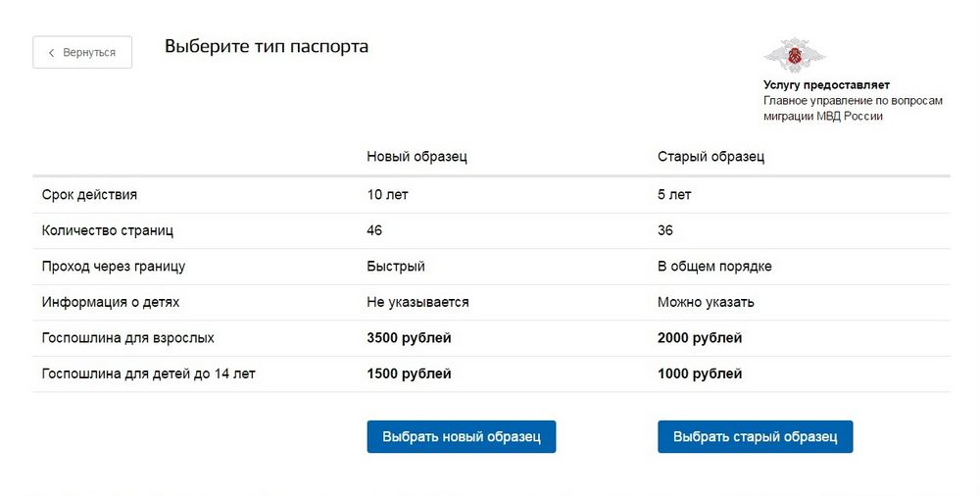Click the Старый образец column header

pyautogui.click(x=710, y=157)
